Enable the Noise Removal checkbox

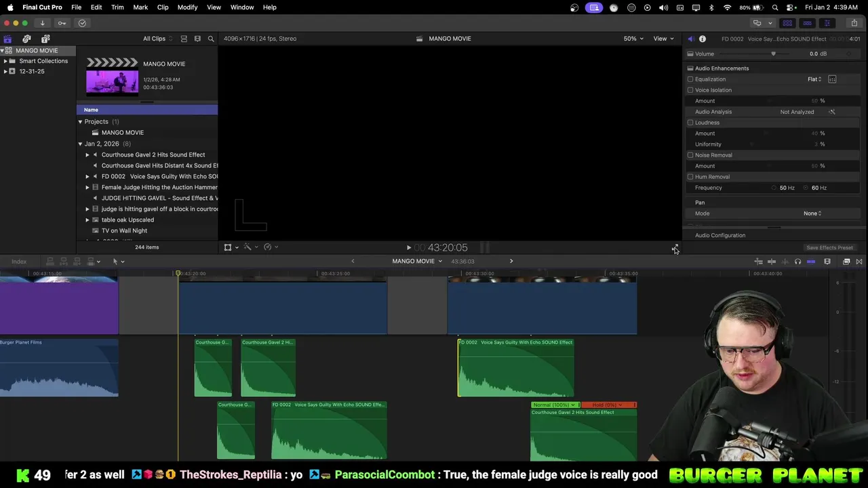point(690,155)
